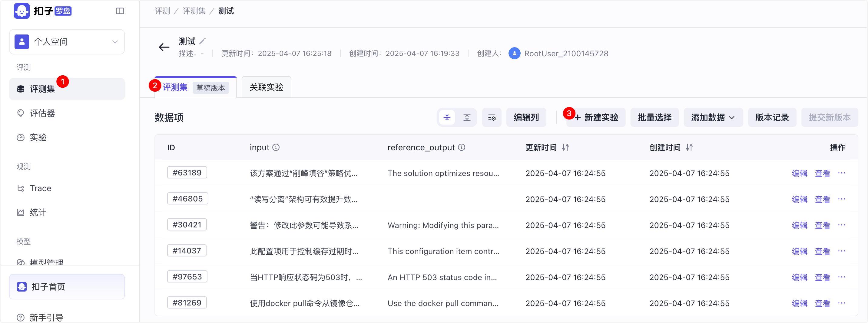Sort by 更新时间 column arrows
This screenshot has height=323, width=868.
click(x=565, y=147)
